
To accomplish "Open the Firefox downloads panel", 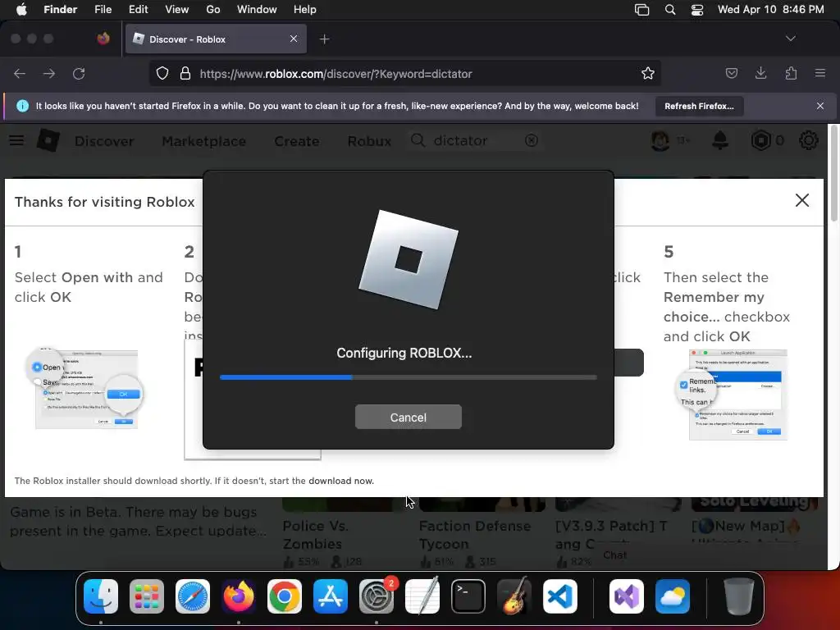I will coord(760,73).
